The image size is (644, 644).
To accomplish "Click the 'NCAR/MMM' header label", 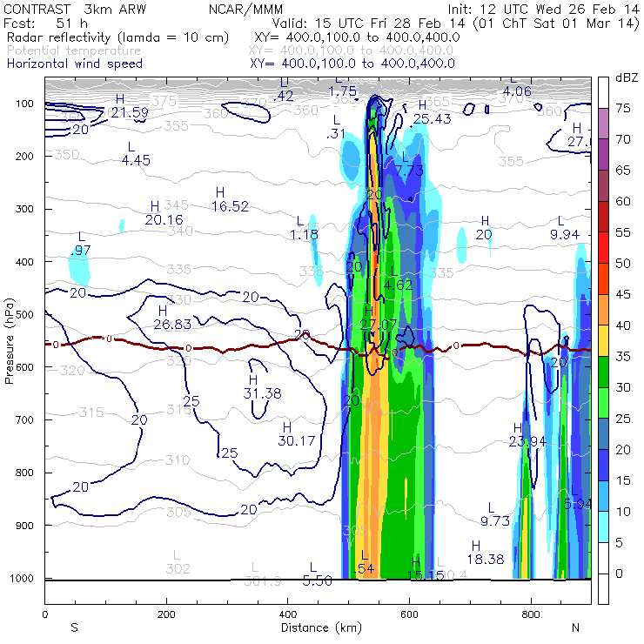I will (245, 9).
